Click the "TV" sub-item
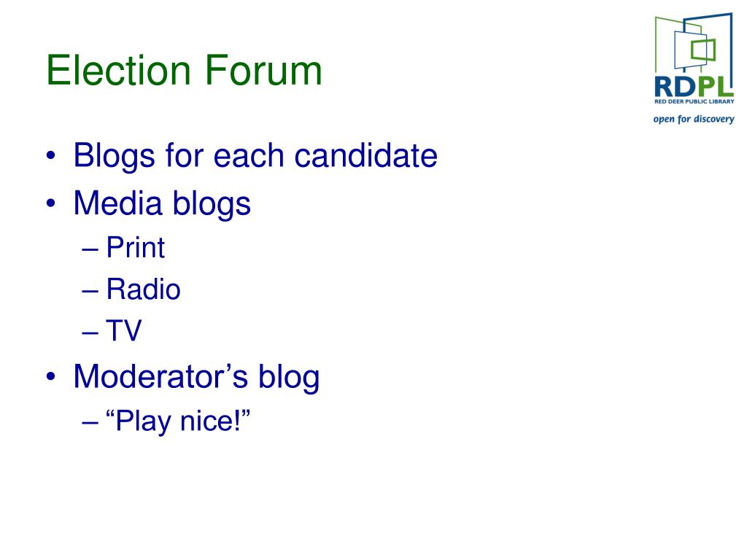Viewport: 747px width, 560px height. pyautogui.click(x=124, y=330)
